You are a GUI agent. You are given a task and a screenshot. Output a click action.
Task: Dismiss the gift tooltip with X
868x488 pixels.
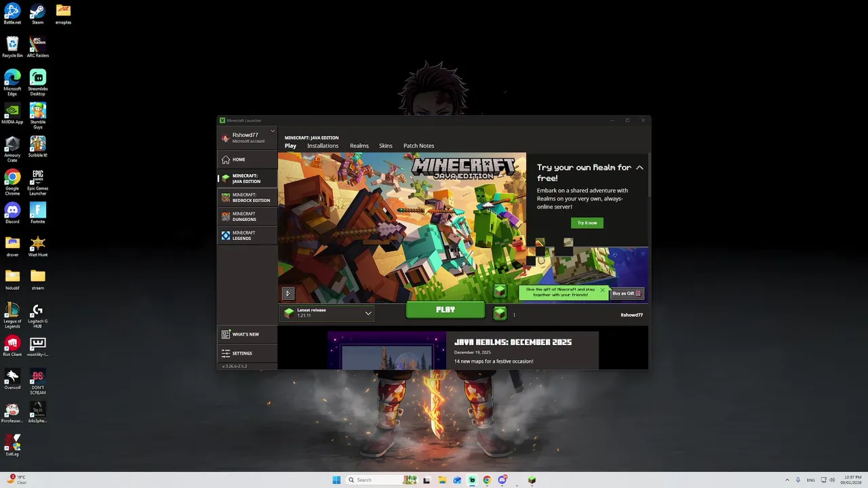(602, 290)
